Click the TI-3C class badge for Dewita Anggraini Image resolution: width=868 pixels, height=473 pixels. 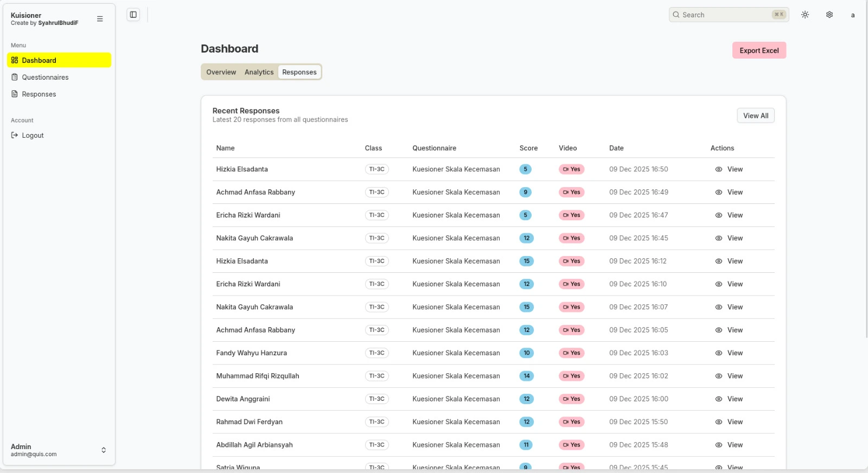pyautogui.click(x=376, y=399)
